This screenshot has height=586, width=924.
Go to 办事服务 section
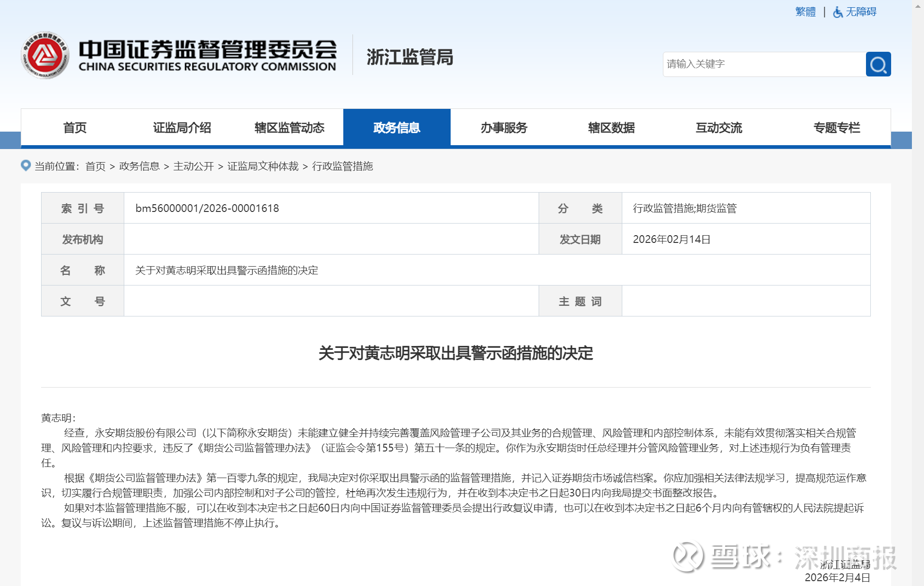tap(504, 128)
